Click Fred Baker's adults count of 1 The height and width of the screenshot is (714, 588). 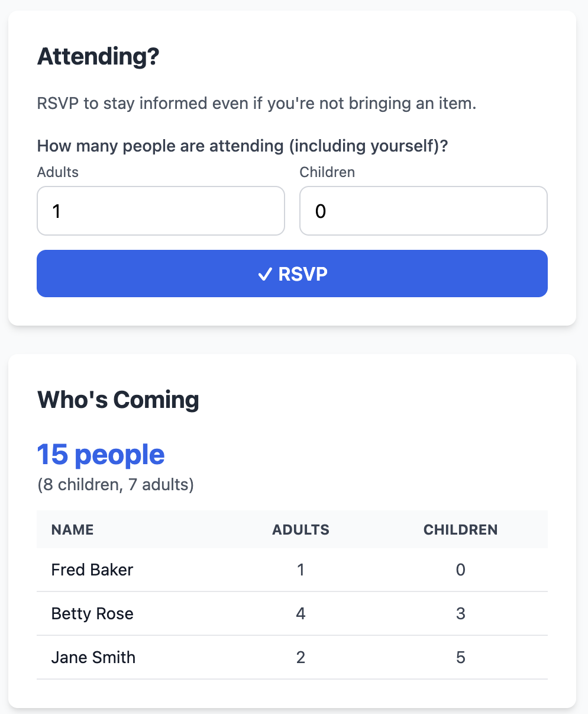tap(301, 570)
